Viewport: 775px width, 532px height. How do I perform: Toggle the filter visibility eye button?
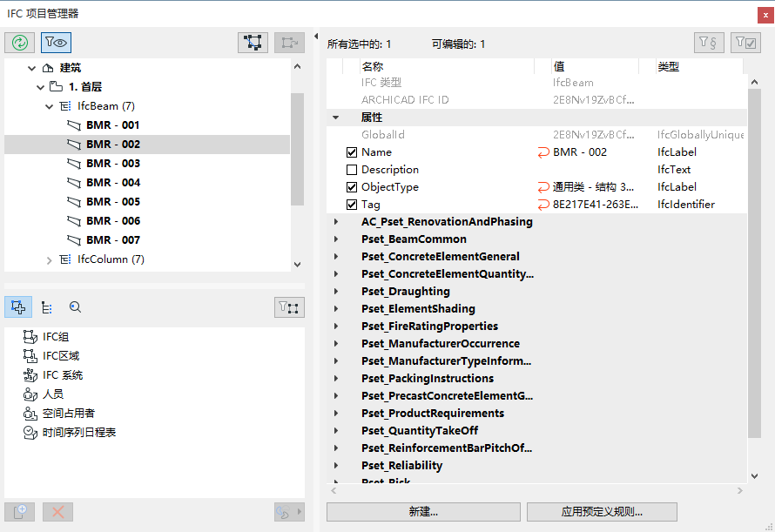(x=57, y=43)
